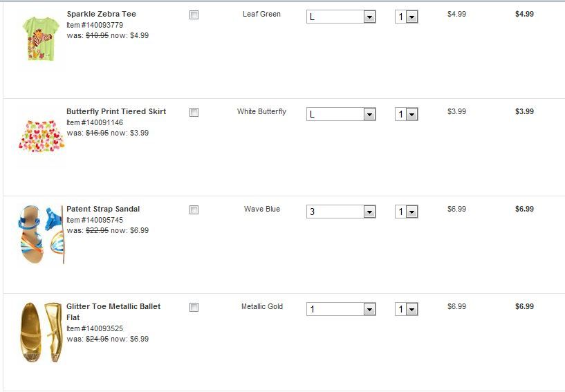Image resolution: width=565 pixels, height=392 pixels.
Task: Open Glitter Toe Metallic Ballet Flat link
Action: click(113, 306)
